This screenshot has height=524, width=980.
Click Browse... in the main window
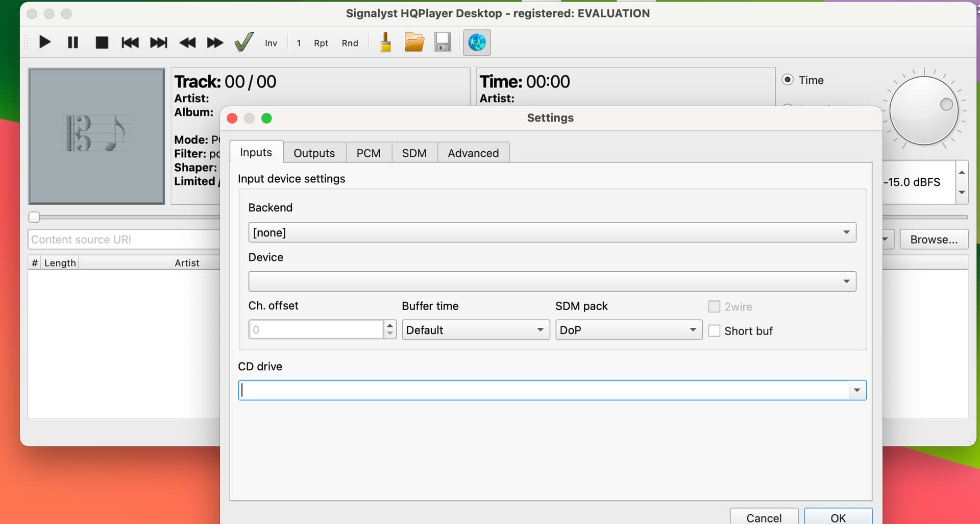coord(934,239)
